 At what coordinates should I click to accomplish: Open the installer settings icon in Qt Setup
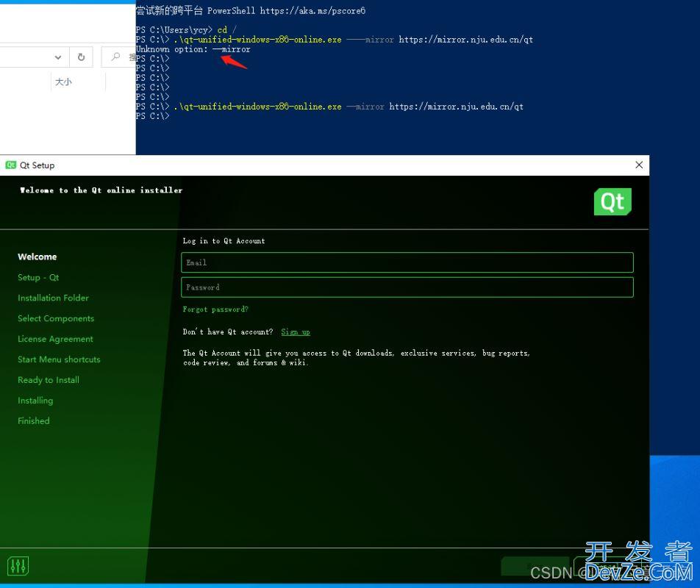(18, 566)
